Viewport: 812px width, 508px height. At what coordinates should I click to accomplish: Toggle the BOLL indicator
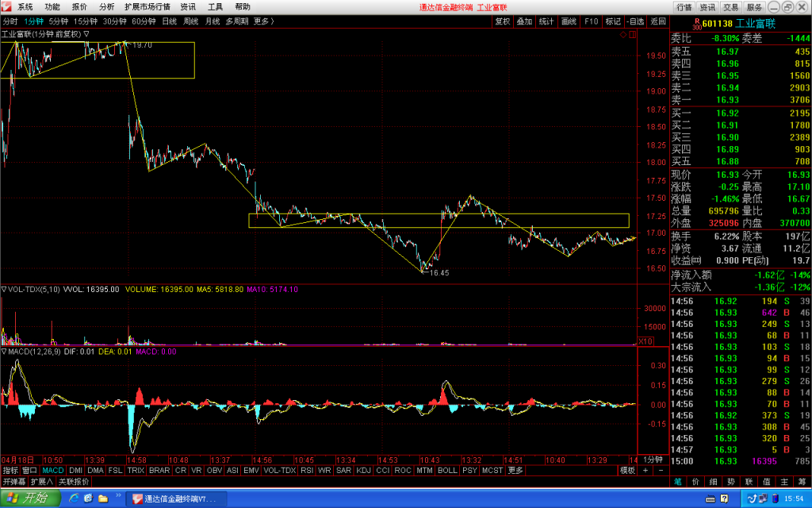[x=447, y=470]
